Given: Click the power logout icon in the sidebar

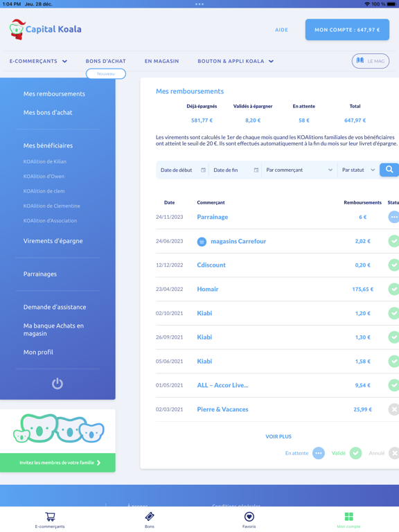Looking at the screenshot, I should [x=57, y=383].
